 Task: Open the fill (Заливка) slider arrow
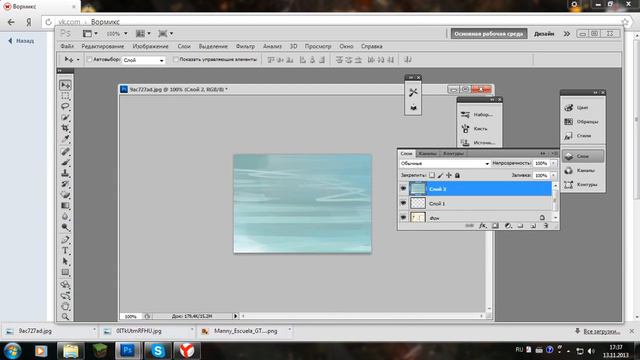point(553,175)
